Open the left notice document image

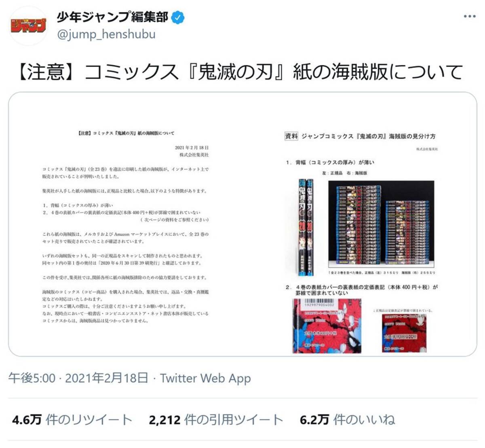[126, 224]
